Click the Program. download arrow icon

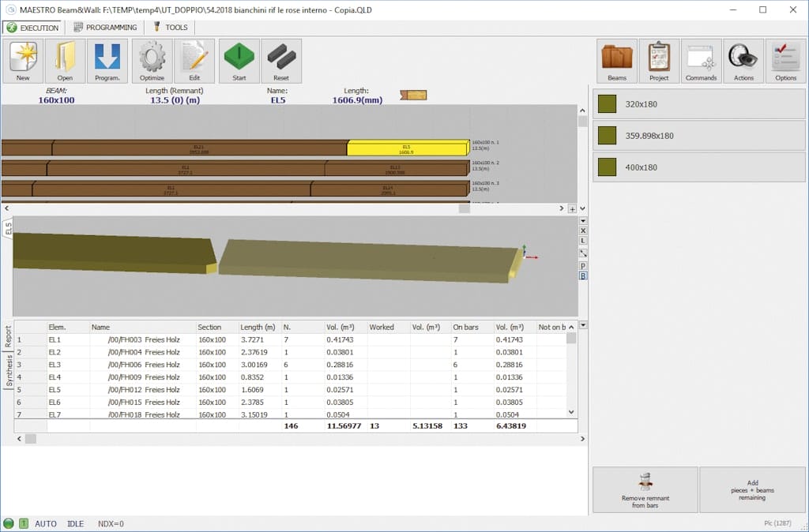pos(107,61)
